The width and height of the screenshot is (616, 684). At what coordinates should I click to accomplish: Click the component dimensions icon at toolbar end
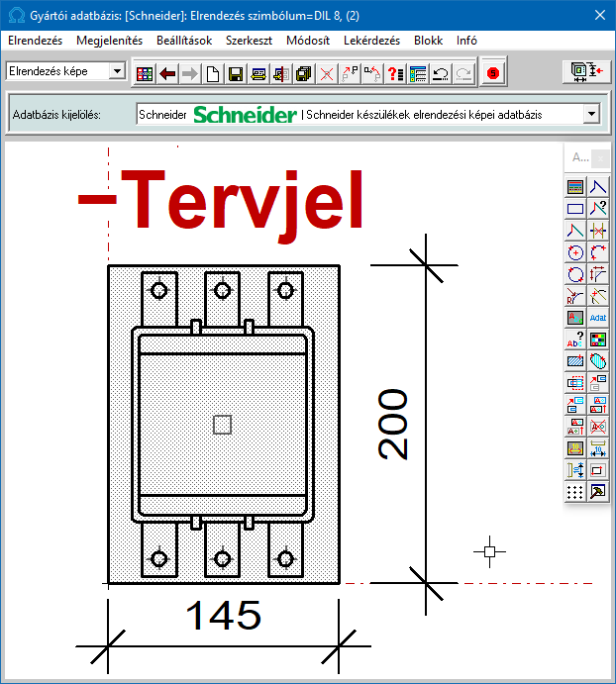point(586,71)
